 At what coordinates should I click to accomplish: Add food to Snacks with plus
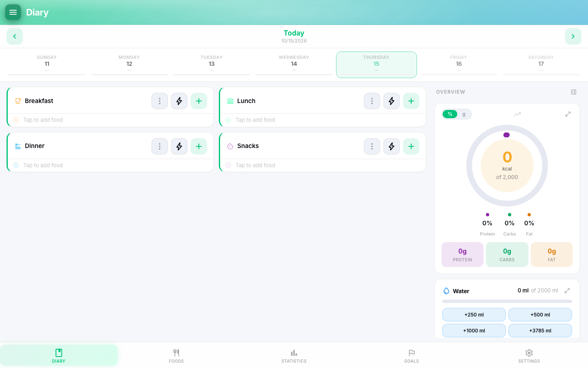pos(411,146)
